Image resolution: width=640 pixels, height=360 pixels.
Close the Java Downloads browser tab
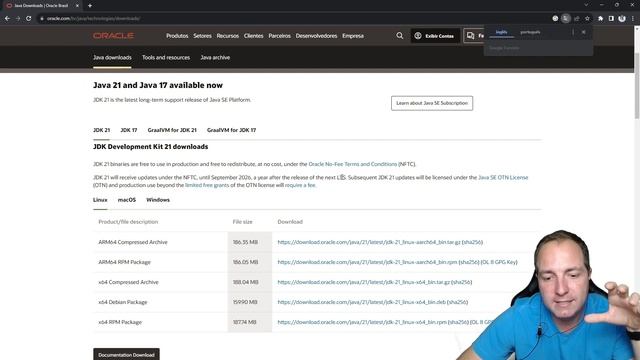pyautogui.click(x=77, y=6)
